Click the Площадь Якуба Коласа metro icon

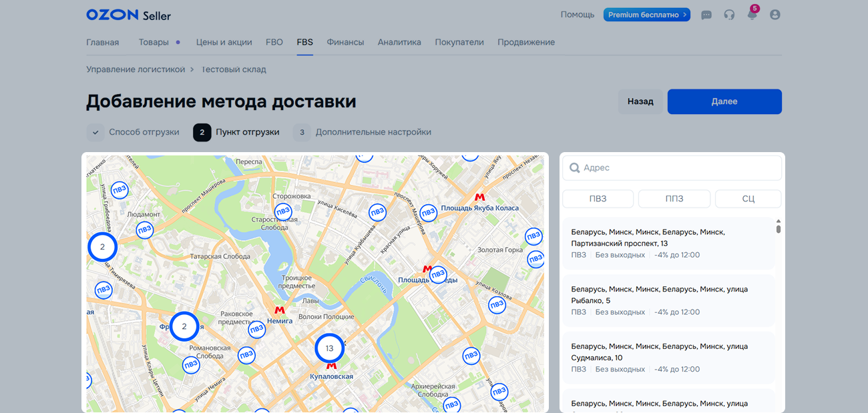[479, 197]
